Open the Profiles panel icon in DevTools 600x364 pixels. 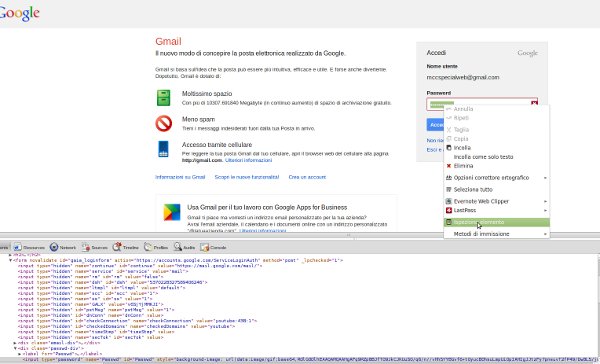click(148, 247)
